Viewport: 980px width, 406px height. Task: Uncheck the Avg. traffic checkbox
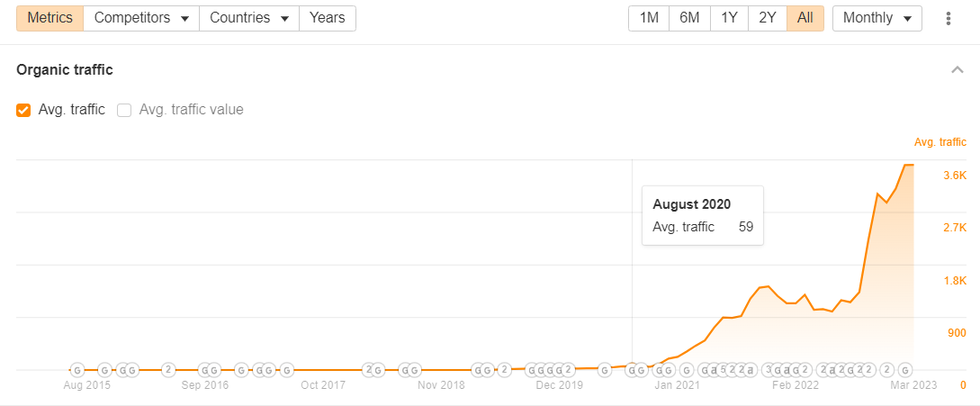click(23, 110)
